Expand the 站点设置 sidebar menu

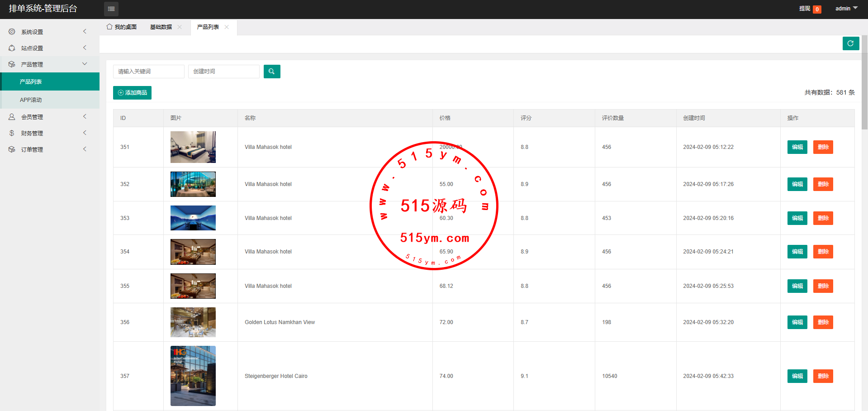(50, 48)
